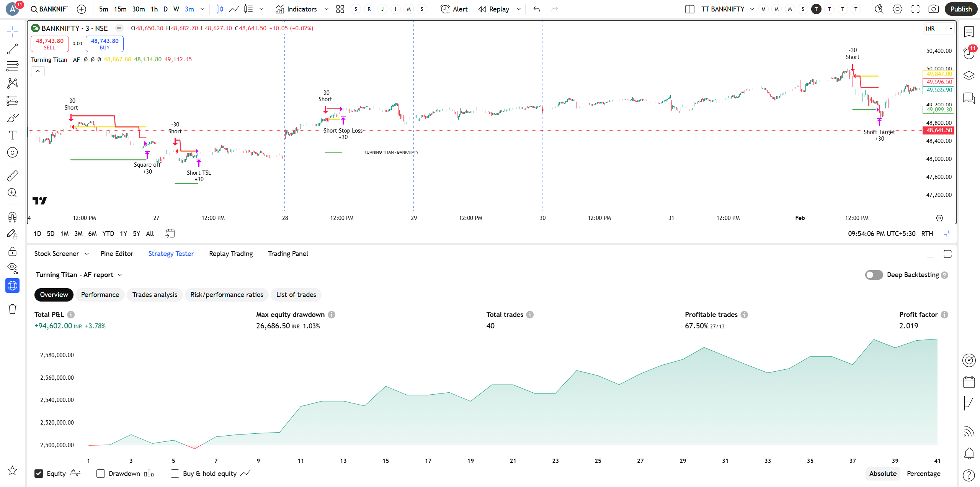This screenshot has height=487, width=980.
Task: Select the text annotation tool
Action: pos(13,135)
